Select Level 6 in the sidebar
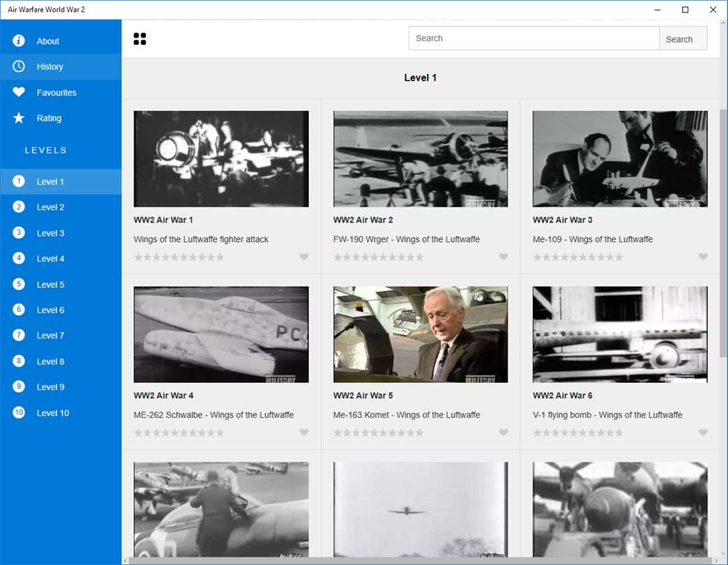 61,310
